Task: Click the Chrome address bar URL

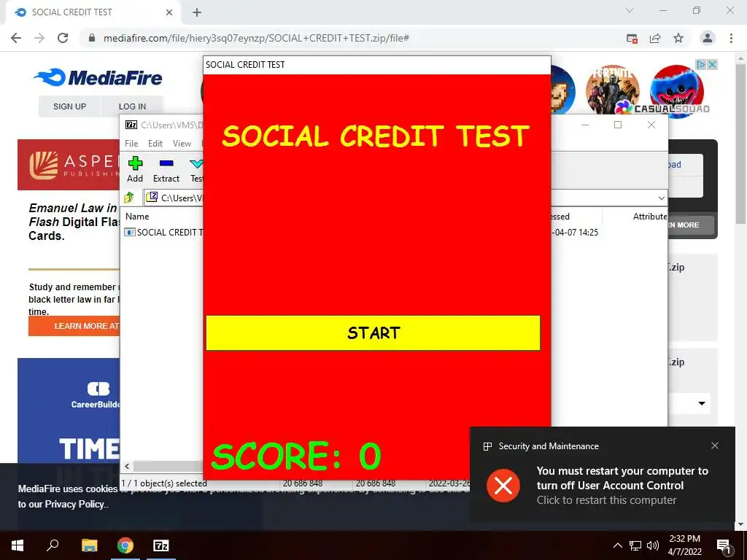Action: click(256, 38)
